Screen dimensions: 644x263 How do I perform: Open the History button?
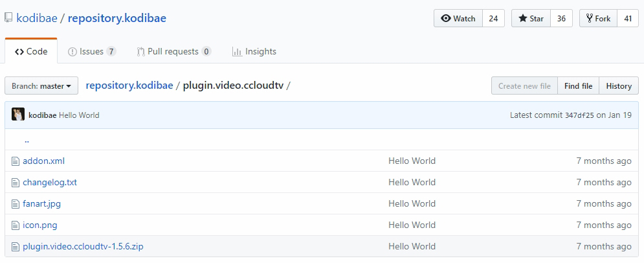619,86
